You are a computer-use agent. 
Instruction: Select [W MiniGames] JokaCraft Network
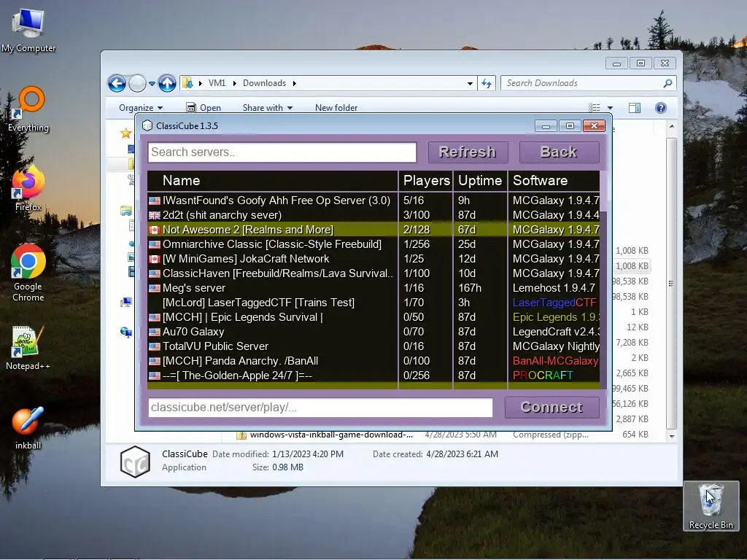[x=373, y=259]
